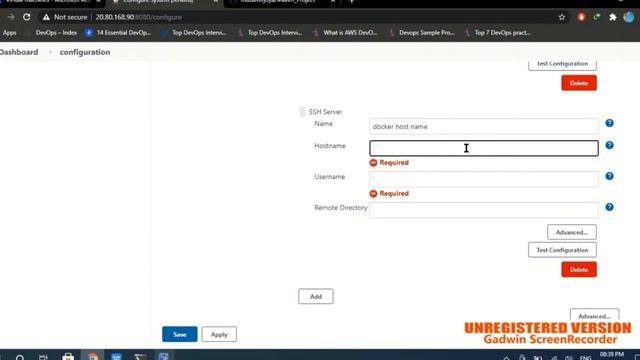
Task: Show help for the Name field
Action: click(x=609, y=123)
